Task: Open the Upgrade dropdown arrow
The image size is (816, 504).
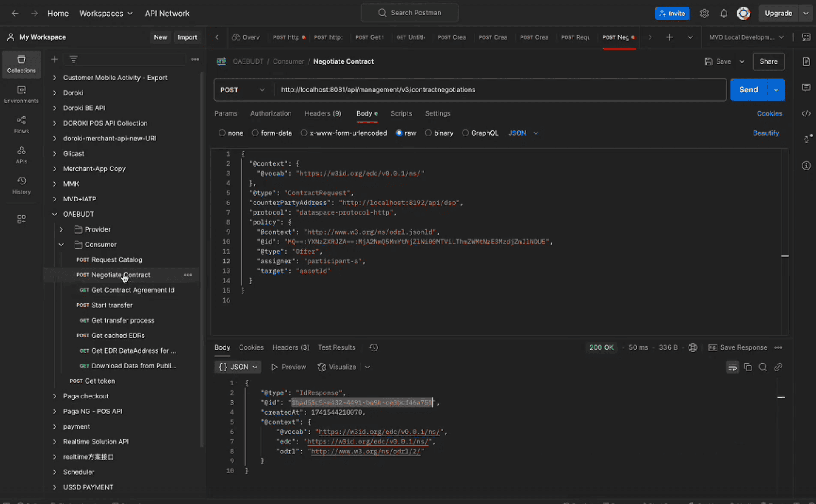Action: 806,14
